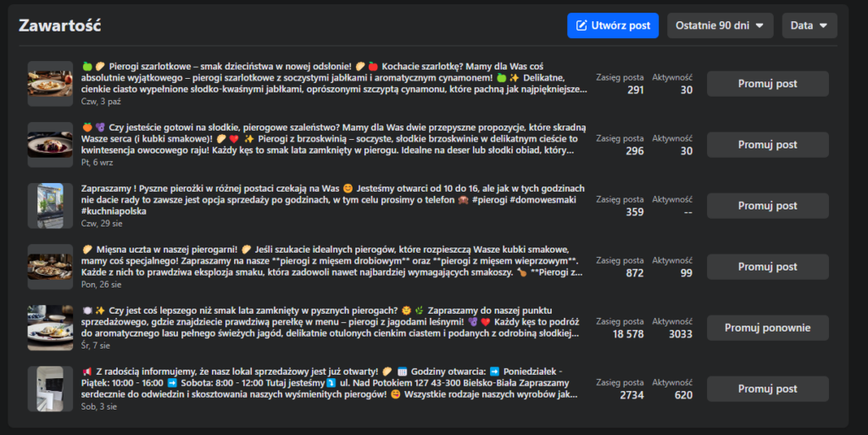The width and height of the screenshot is (868, 435).
Task: Open thumbnail of szarlotkowe pierogi post
Action: 50,84
